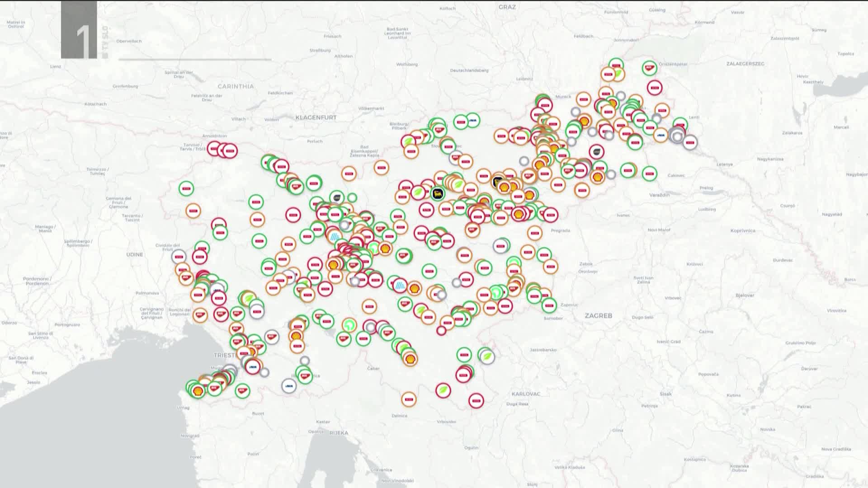868x488 pixels.
Task: Click the TV SLO 1 channel logo
Action: (79, 30)
